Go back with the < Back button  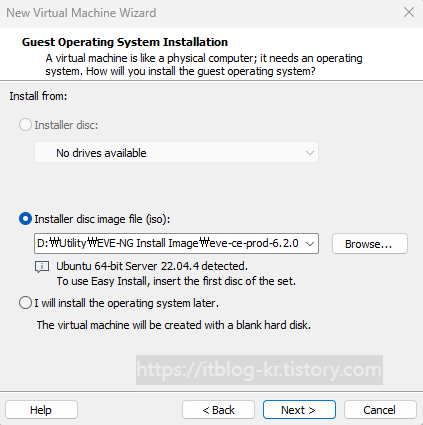point(218,410)
